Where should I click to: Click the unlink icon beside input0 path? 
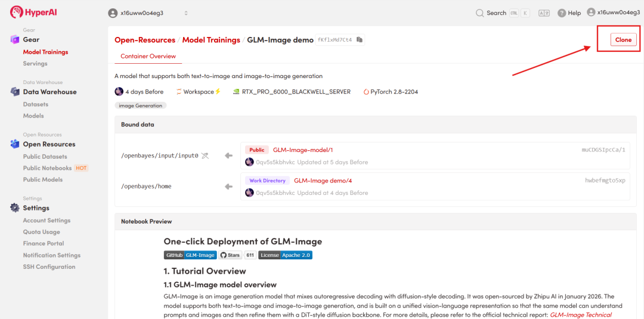coord(205,156)
